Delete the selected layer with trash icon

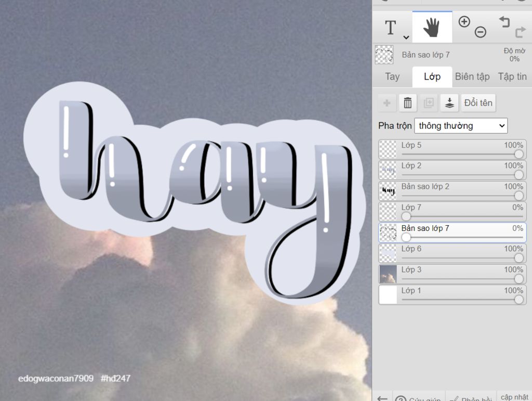[407, 103]
